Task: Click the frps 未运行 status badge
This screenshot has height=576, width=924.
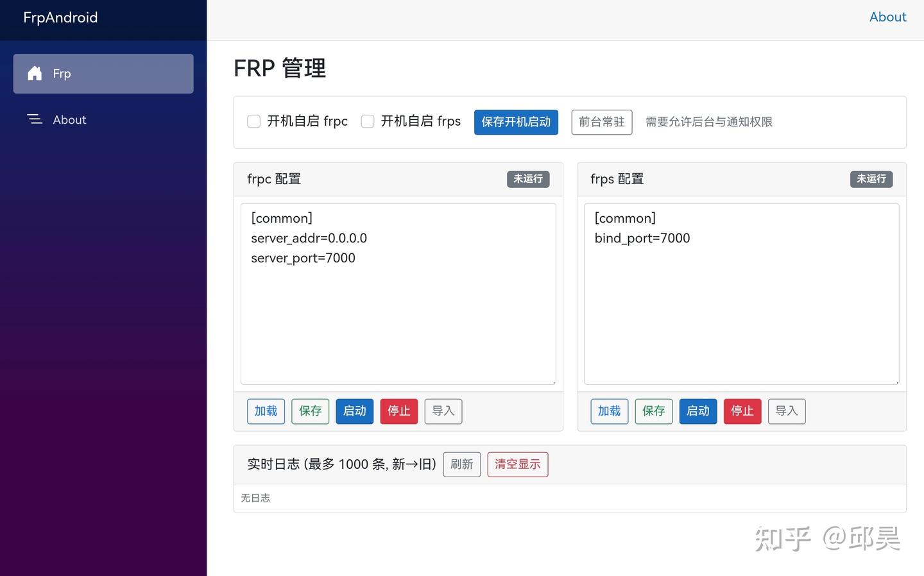Action: [x=871, y=179]
